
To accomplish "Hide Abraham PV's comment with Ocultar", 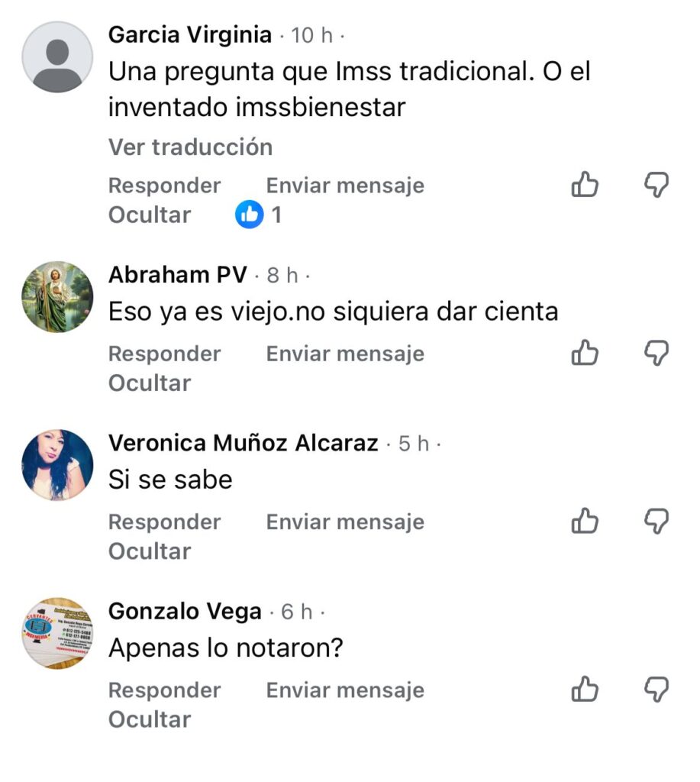I will pos(150,383).
